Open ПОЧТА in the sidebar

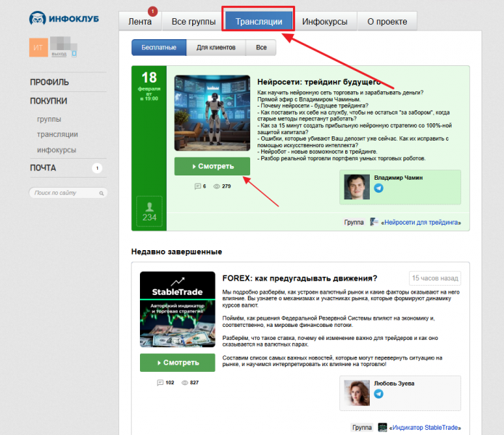tap(43, 168)
